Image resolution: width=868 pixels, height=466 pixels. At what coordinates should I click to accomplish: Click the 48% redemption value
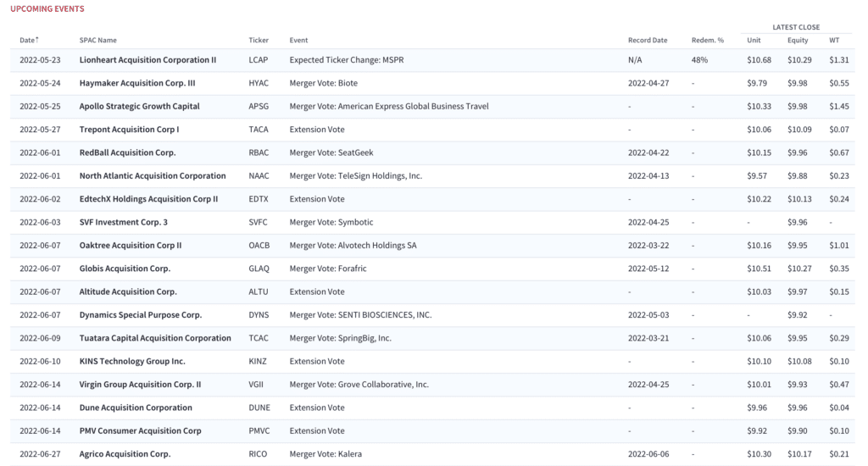point(699,60)
